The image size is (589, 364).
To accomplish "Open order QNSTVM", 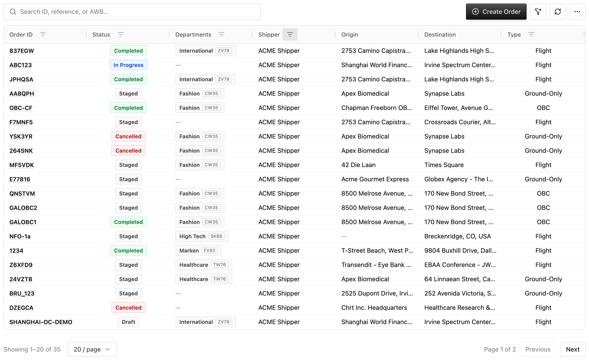I will pos(22,193).
